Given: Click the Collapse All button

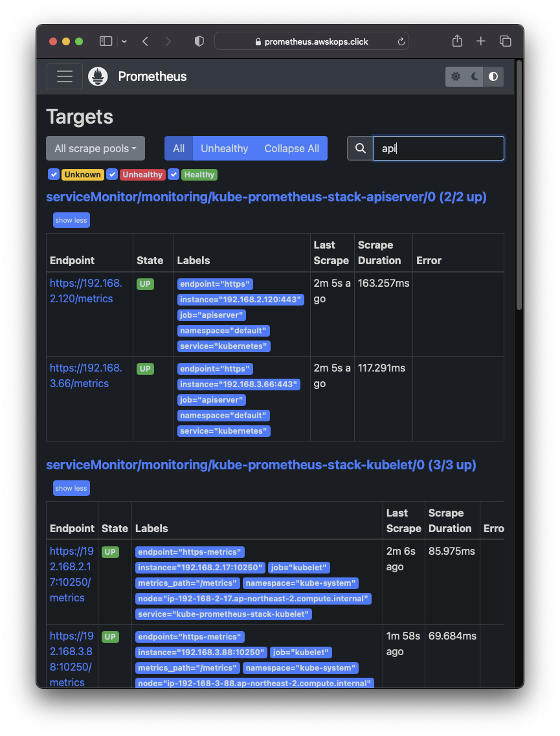Looking at the screenshot, I should pos(291,148).
